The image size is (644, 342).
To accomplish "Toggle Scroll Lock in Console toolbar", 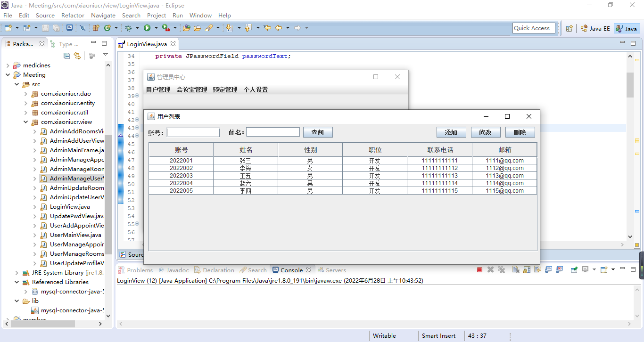I will (527, 270).
